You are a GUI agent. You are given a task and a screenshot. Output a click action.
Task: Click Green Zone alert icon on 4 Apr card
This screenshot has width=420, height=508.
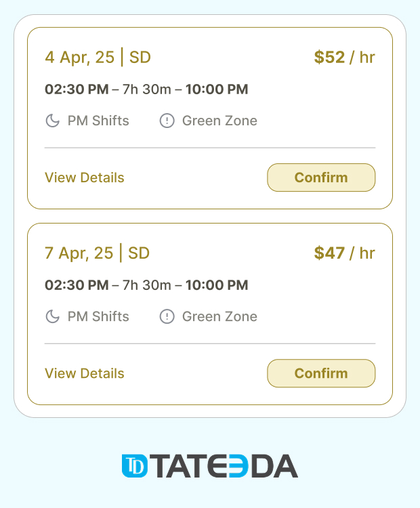[167, 121]
